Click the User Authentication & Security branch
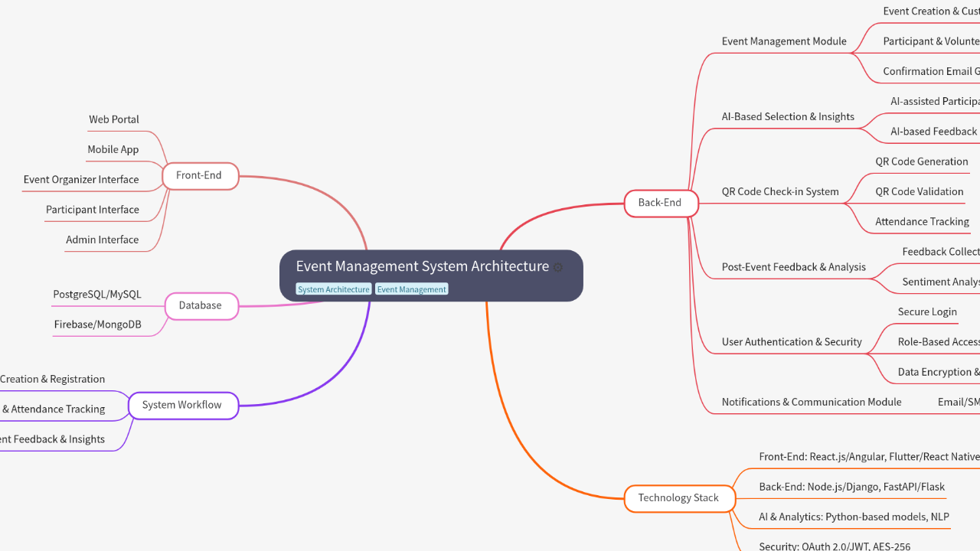 pyautogui.click(x=792, y=342)
